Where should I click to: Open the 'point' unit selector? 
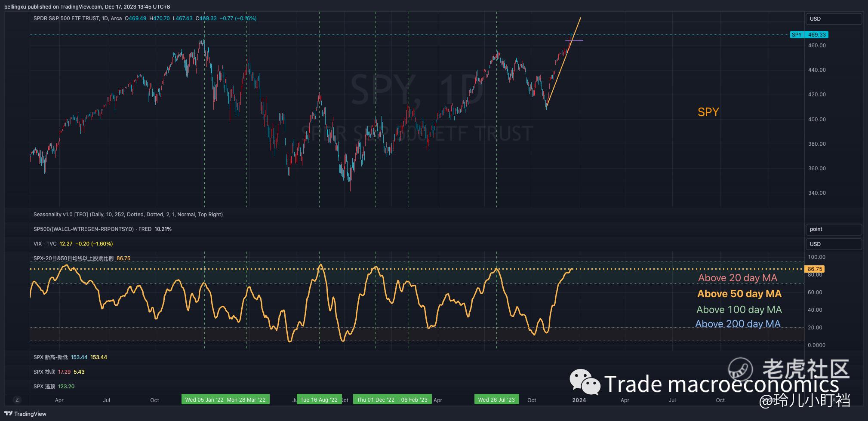(x=833, y=229)
